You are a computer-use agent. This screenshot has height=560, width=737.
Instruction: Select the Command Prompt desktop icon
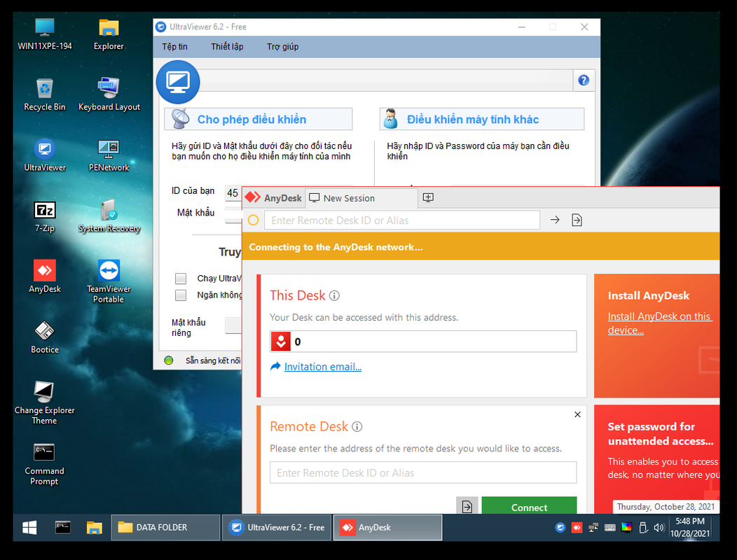(x=44, y=463)
